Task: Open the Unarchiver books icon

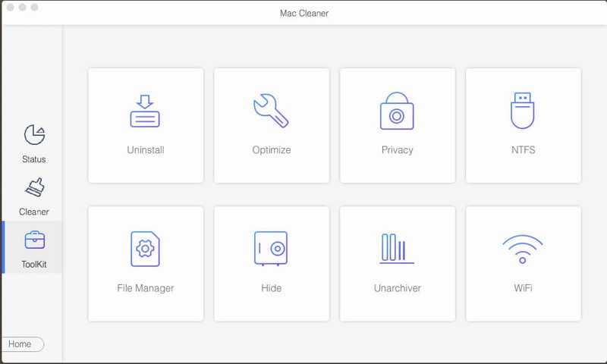Action: pyautogui.click(x=397, y=249)
